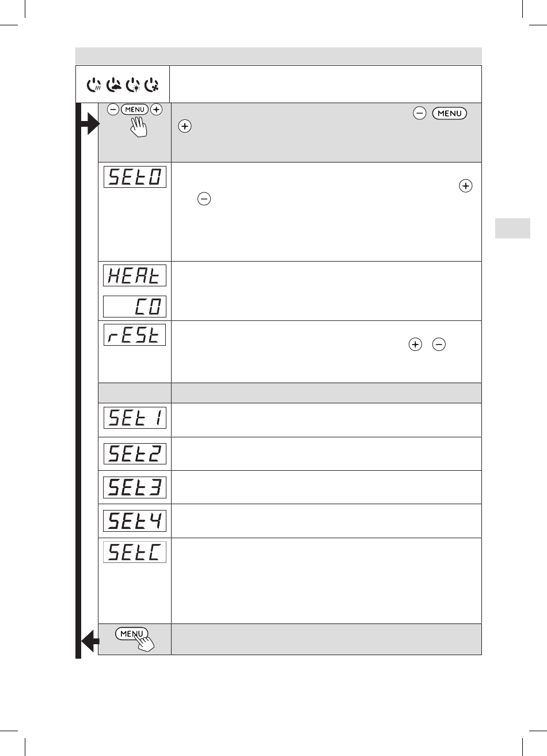Screen dimensions: 547x756
Task: Select the rESt display
Action: point(135,335)
